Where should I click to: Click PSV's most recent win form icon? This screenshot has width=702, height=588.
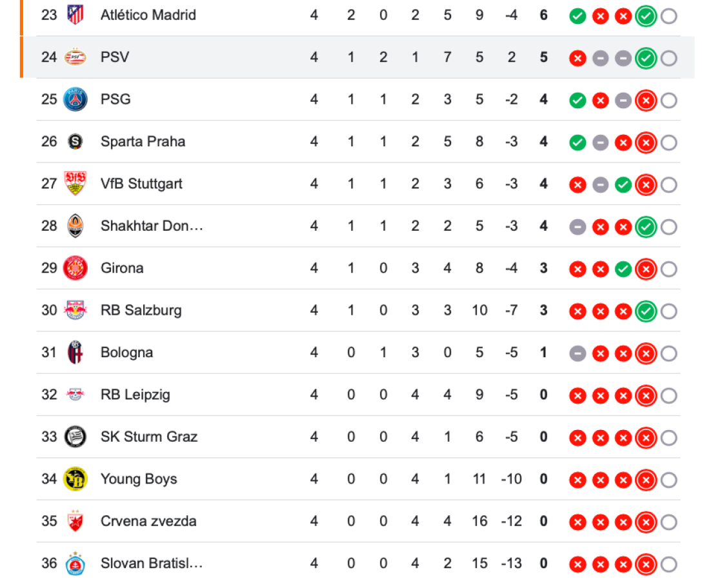click(x=645, y=59)
